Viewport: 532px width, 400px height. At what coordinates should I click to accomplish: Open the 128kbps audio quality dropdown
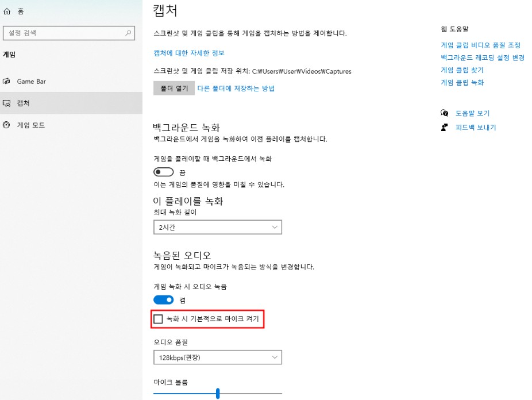point(217,357)
